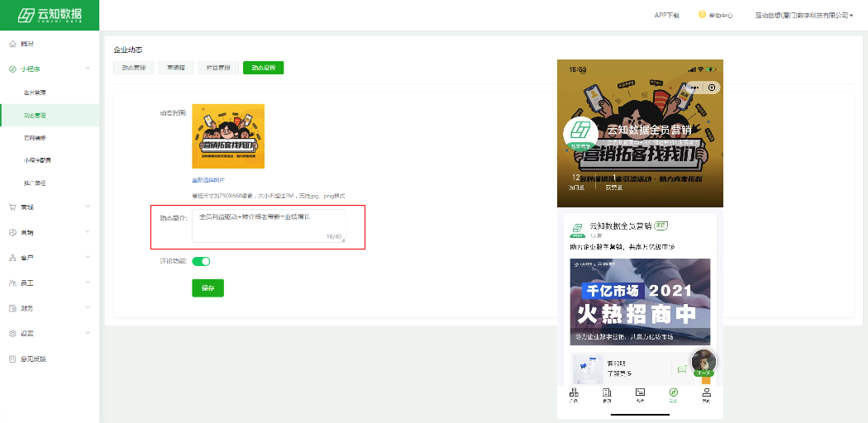The width and height of the screenshot is (868, 423).
Task: Click APP下载 in the header
Action: (x=667, y=16)
